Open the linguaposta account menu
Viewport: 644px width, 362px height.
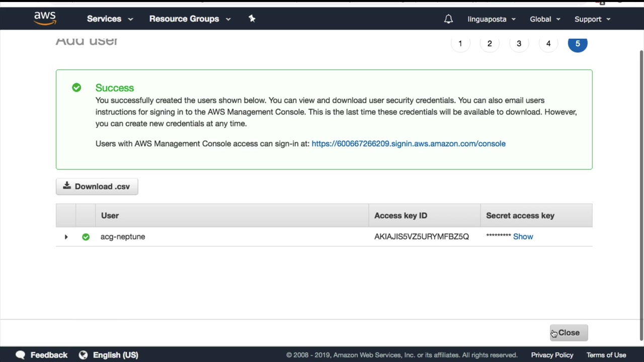click(x=492, y=19)
